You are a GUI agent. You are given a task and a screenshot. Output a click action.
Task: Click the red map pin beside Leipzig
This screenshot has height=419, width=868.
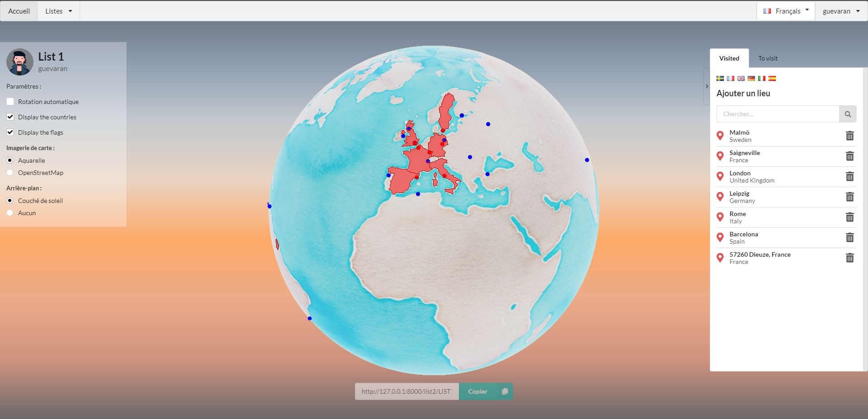coord(720,197)
